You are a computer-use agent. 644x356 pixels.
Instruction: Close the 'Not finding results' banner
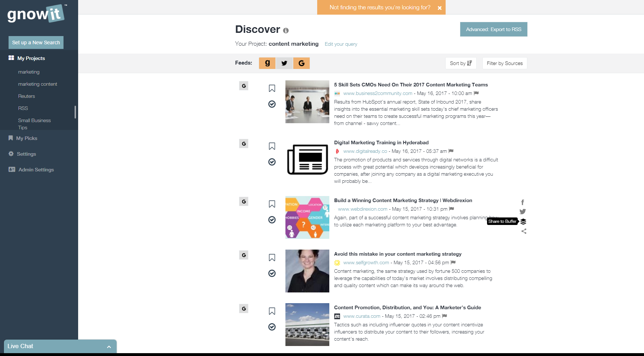pyautogui.click(x=440, y=8)
